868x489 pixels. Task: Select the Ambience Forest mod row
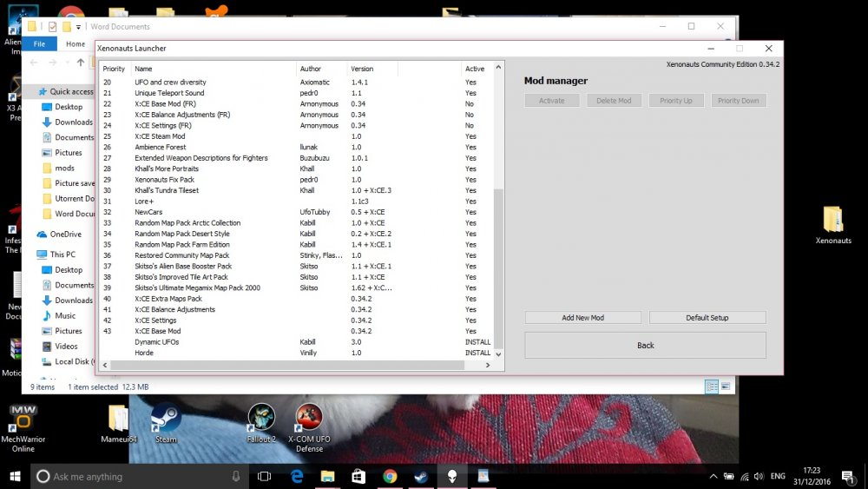pos(296,147)
